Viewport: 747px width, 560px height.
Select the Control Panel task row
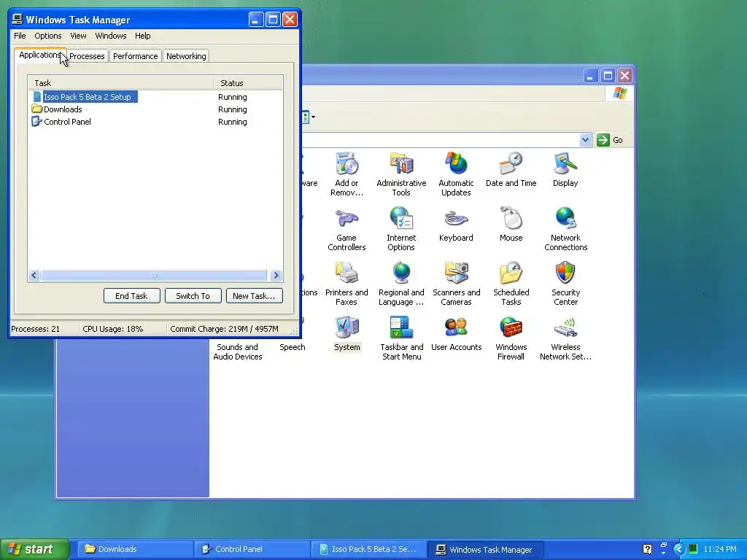click(x=155, y=122)
